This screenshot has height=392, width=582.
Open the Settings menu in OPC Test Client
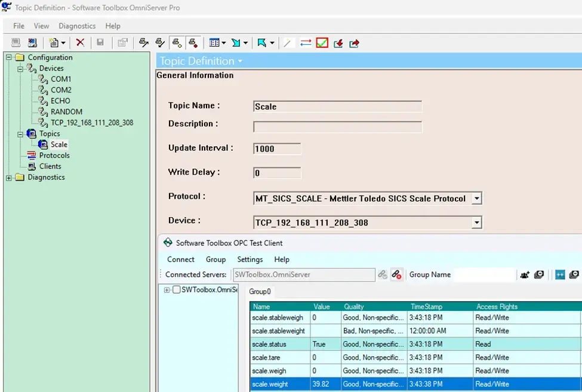click(250, 260)
